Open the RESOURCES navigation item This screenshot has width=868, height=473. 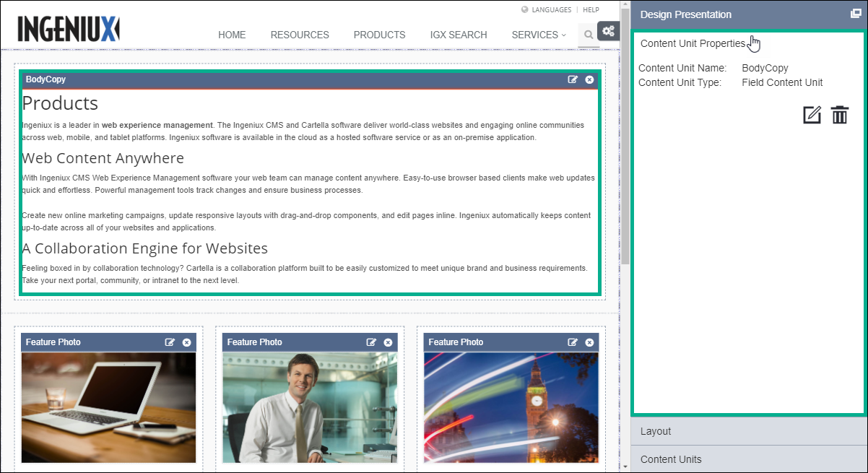300,35
